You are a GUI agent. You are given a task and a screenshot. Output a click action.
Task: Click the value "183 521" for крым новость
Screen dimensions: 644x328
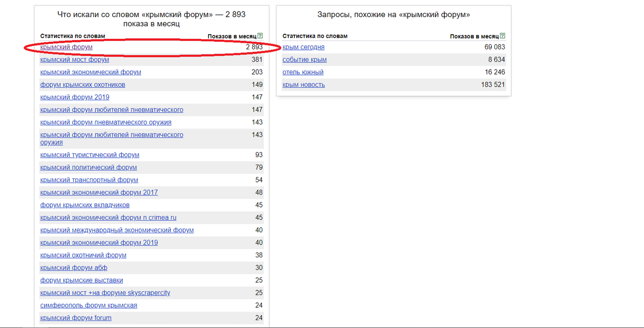493,85
